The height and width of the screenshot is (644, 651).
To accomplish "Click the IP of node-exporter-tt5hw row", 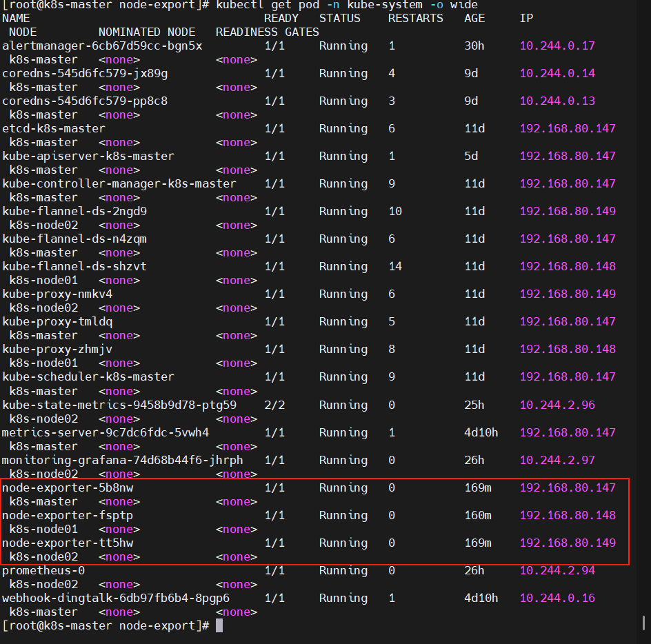I will (x=568, y=543).
